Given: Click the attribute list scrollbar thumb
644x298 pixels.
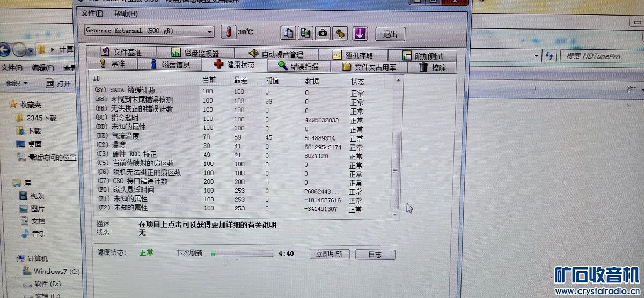Looking at the screenshot, I should point(397,170).
